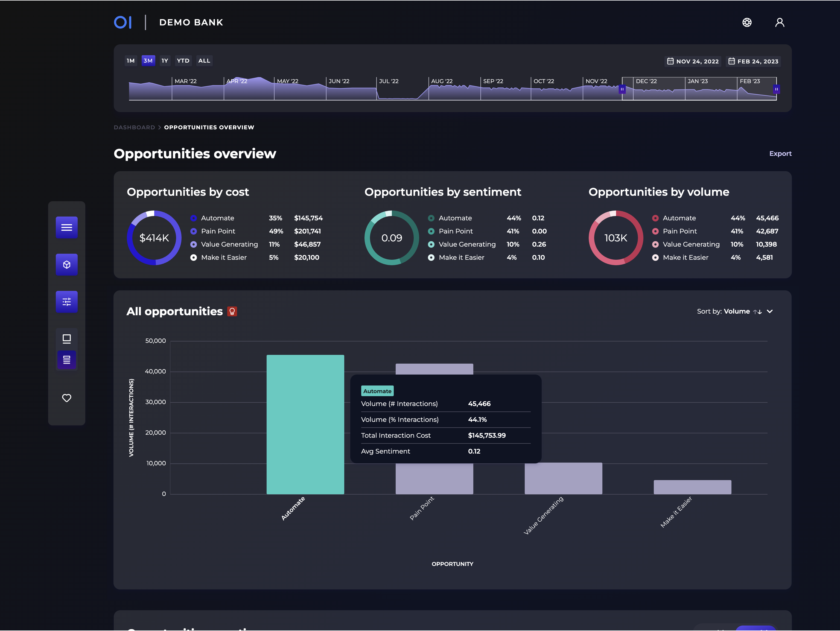Click the 103K volume donut chart

point(616,238)
